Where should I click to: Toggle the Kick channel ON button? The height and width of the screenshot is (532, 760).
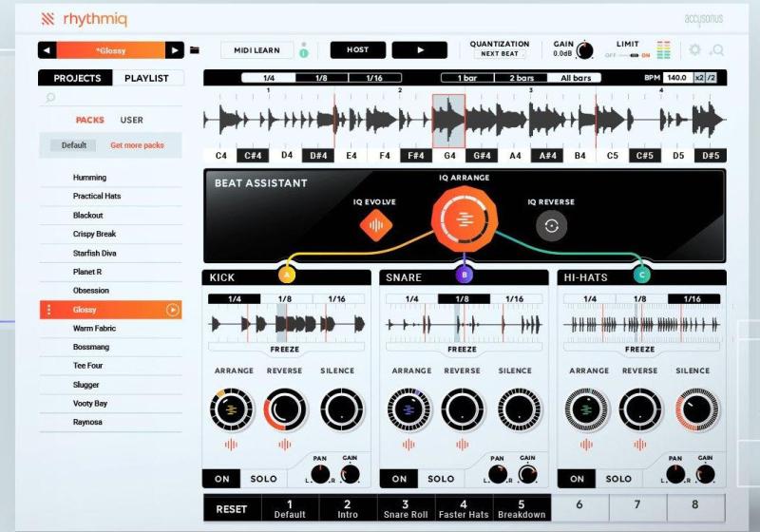click(220, 479)
